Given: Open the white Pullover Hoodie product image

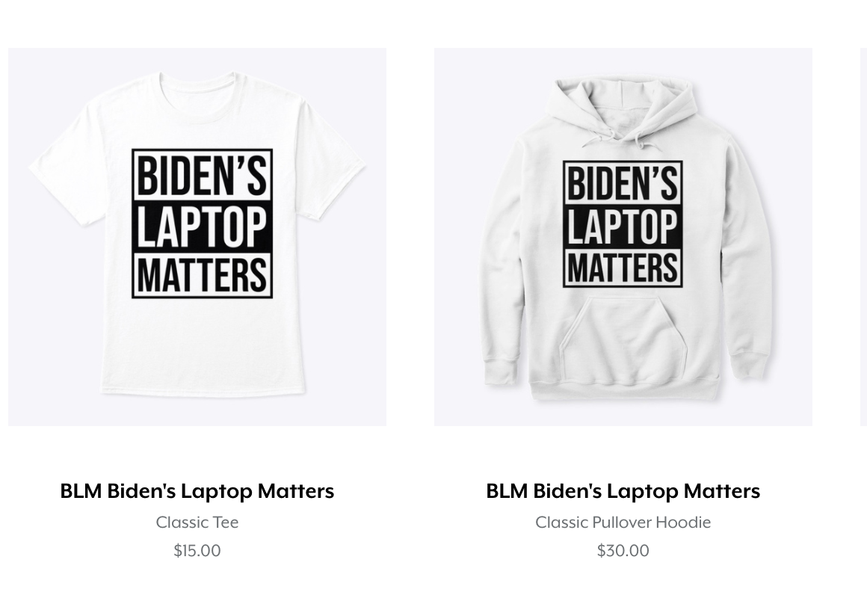Looking at the screenshot, I should click(623, 237).
